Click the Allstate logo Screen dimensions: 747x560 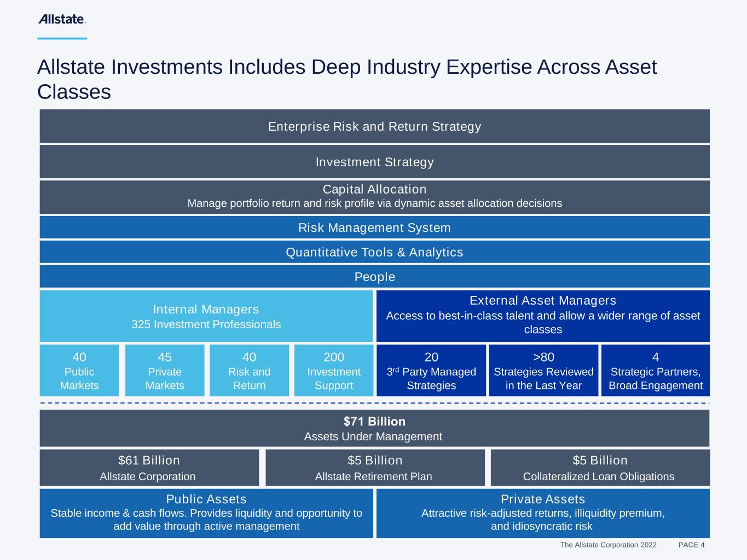click(x=62, y=19)
